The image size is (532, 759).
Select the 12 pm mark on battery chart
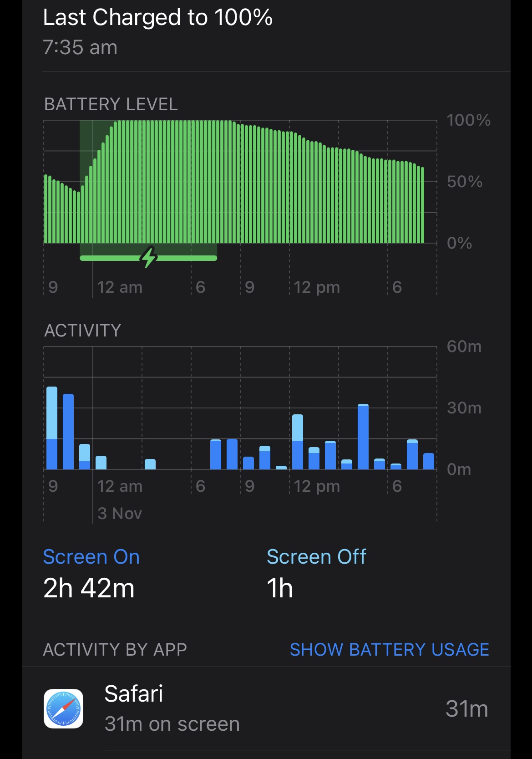pyautogui.click(x=317, y=287)
